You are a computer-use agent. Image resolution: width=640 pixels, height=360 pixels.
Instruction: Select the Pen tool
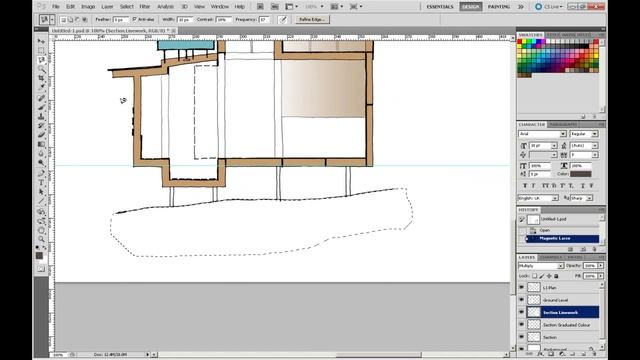(x=41, y=173)
